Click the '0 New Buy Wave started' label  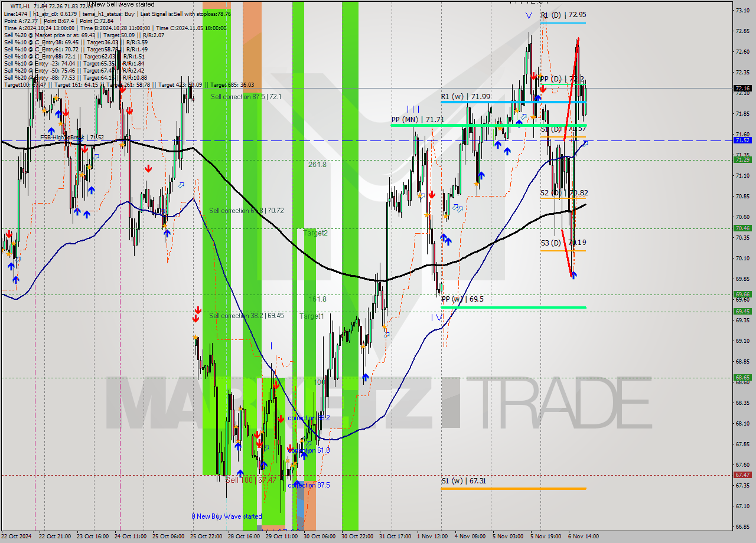(x=226, y=516)
